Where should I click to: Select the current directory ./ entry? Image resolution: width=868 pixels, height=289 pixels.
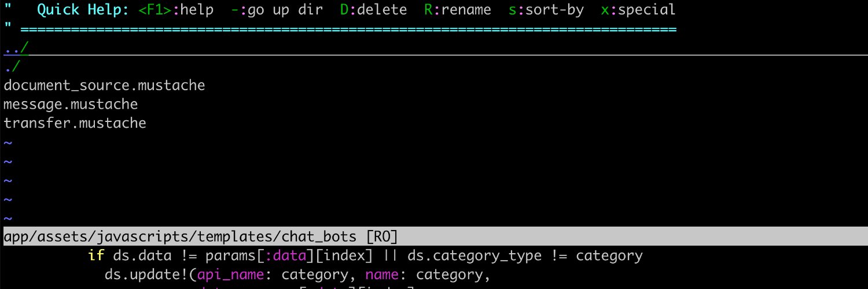click(12, 67)
